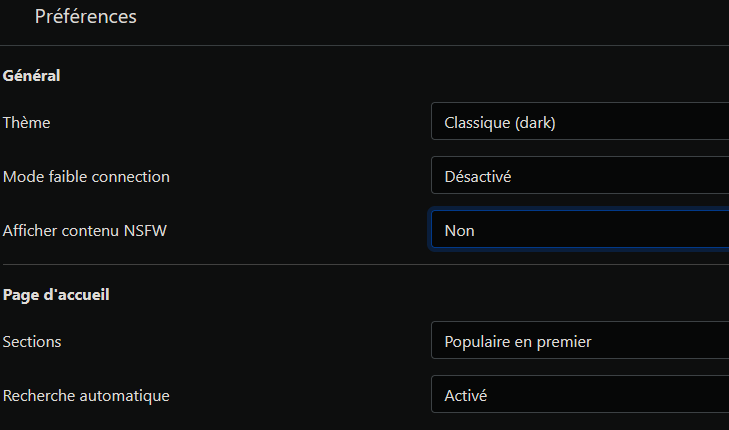The height and width of the screenshot is (430, 729).
Task: Click the Afficher contenu NSFW label
Action: 85,230
